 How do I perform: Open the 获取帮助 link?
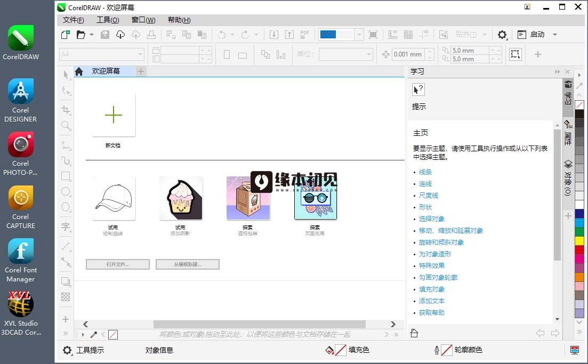click(432, 313)
